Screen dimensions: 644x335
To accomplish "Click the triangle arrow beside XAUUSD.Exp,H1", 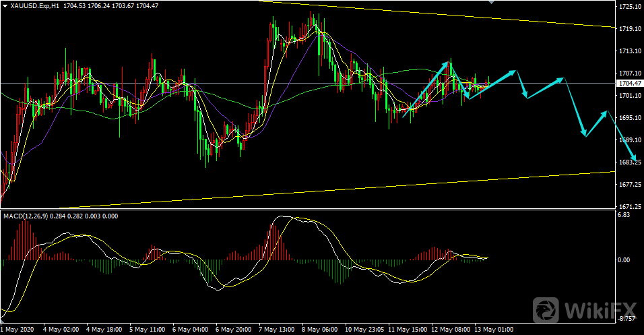I will tap(5, 5).
